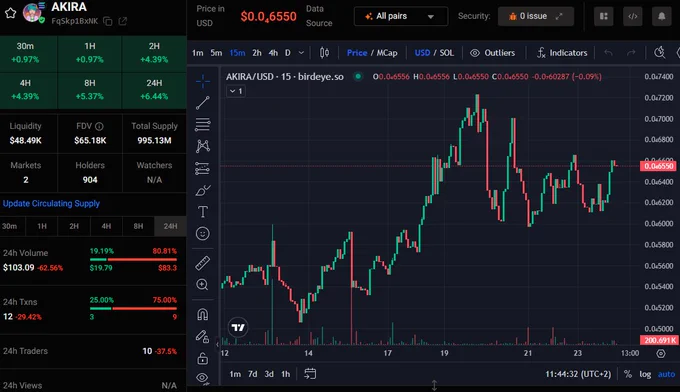The height and width of the screenshot is (392, 680).
Task: Select the brush drawing tool
Action: [x=203, y=190]
